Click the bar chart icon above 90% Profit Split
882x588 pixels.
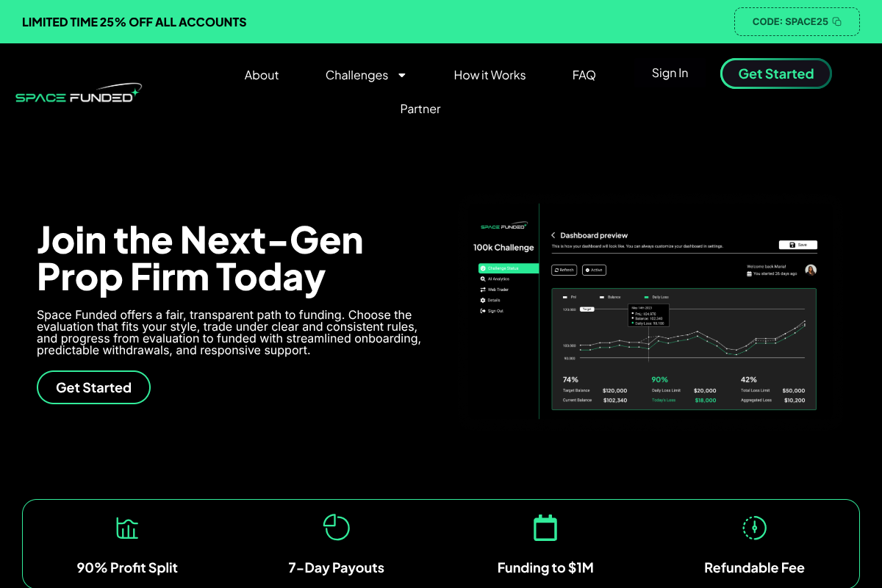(127, 528)
